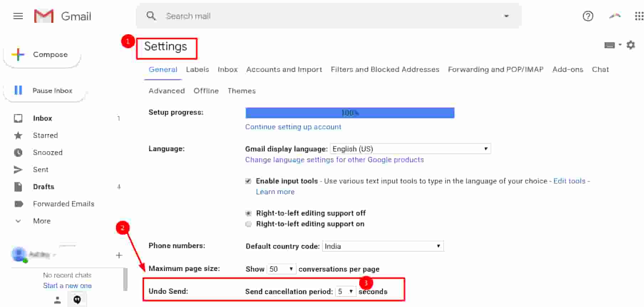Open the Advanced tab
Screen dimensions: 644x307
(167, 91)
